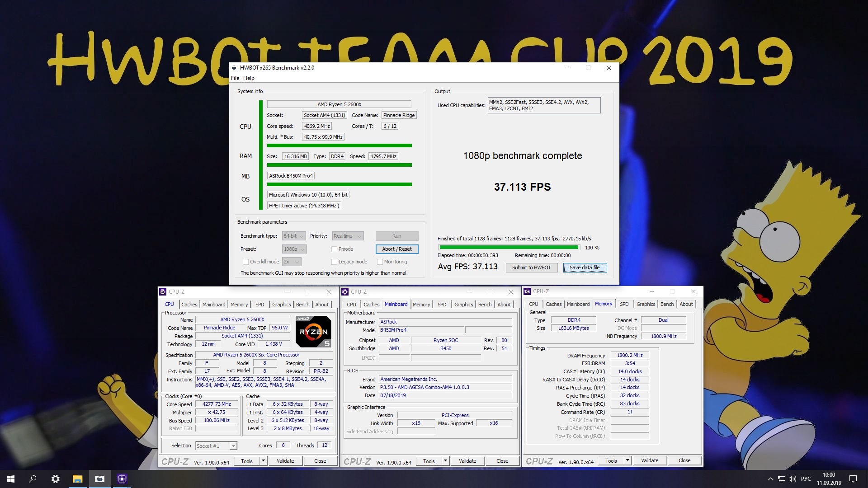Click the Ryzen 5 logo image
868x488 pixels.
point(313,331)
